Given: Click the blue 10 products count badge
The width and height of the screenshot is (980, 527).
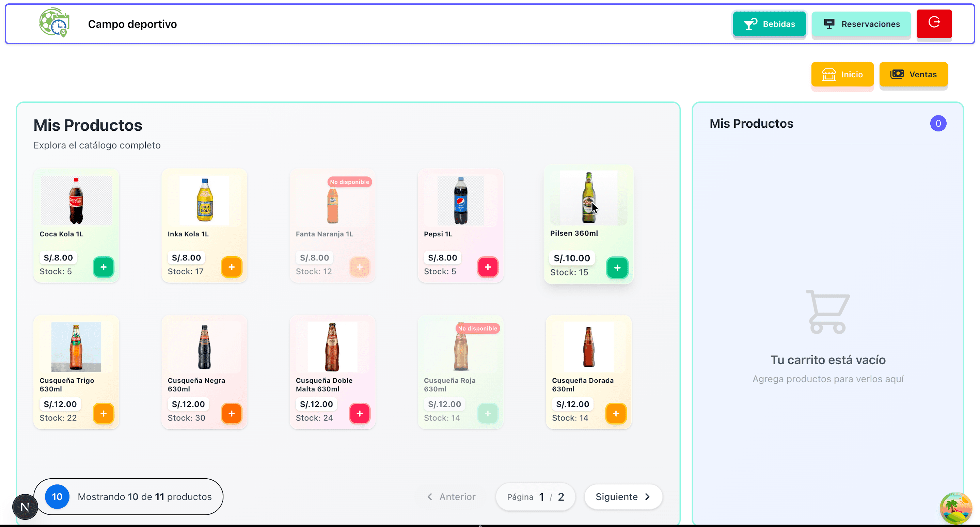Looking at the screenshot, I should point(57,497).
